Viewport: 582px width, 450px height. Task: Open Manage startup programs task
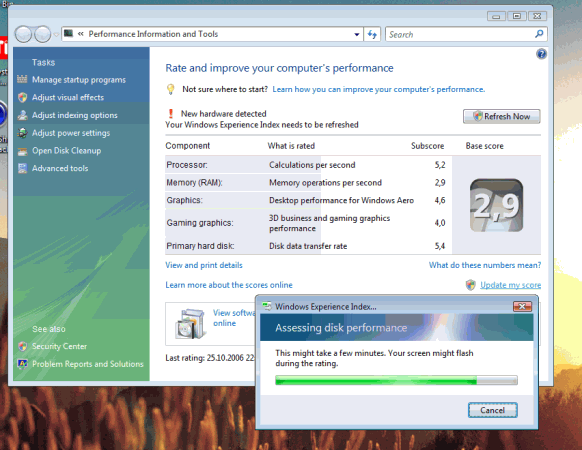click(x=79, y=80)
